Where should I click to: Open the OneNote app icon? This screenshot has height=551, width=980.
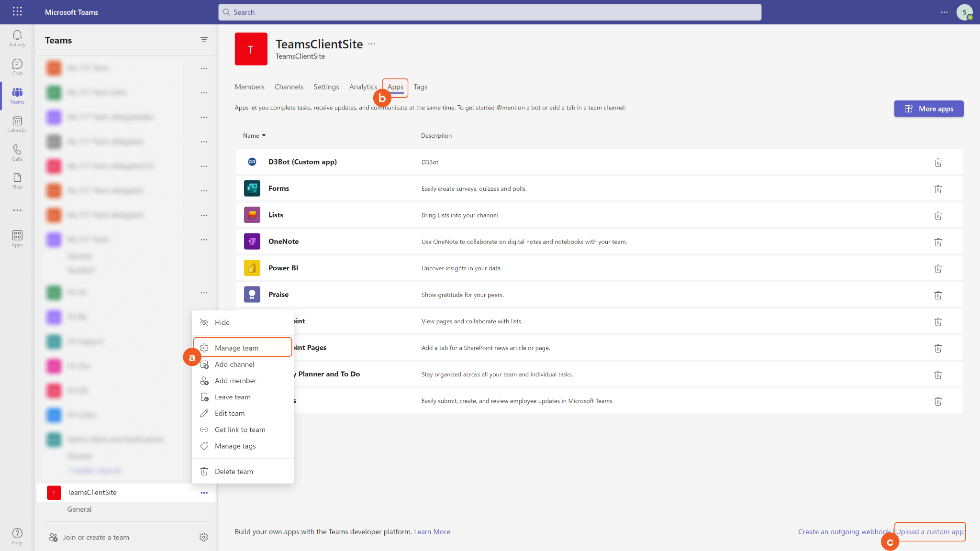point(252,242)
